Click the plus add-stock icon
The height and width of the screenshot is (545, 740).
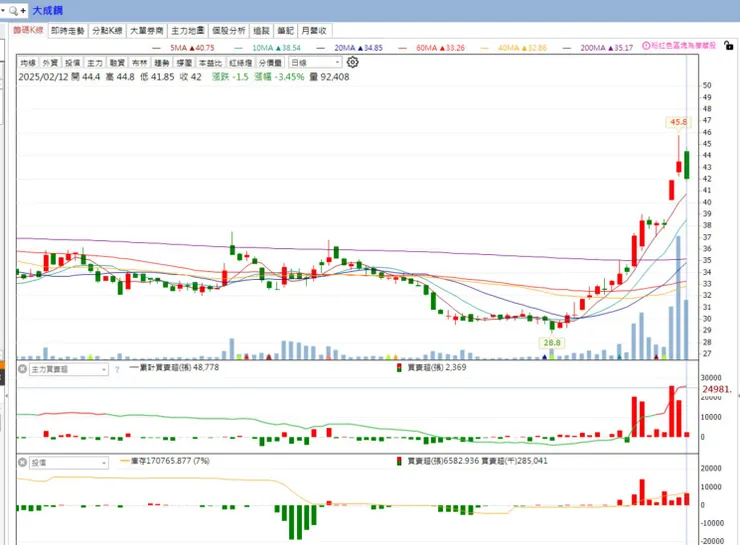tap(23, 10)
